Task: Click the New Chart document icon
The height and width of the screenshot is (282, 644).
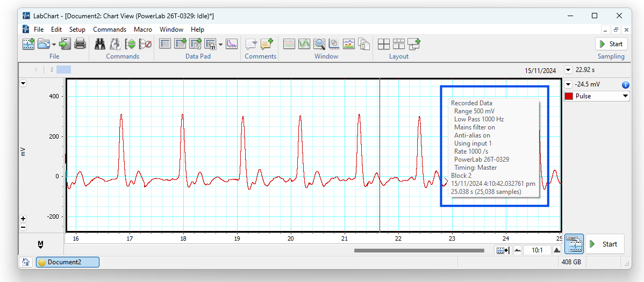Action: pos(28,44)
